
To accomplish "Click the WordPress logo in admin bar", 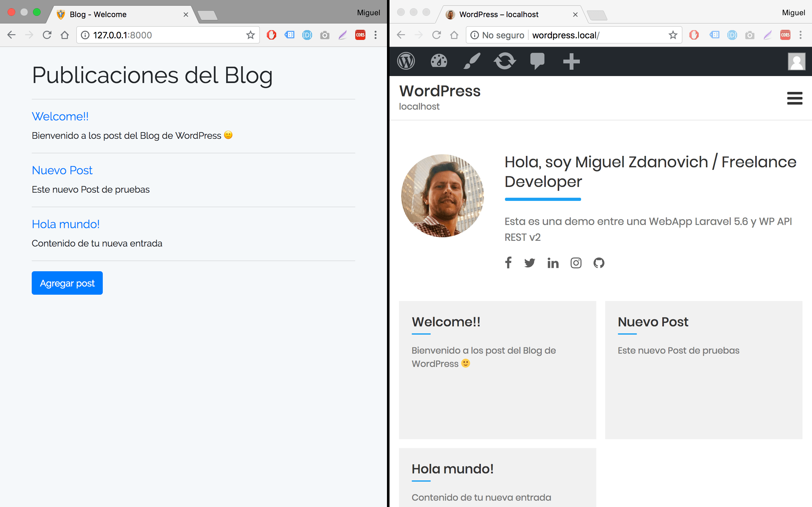I will click(406, 61).
